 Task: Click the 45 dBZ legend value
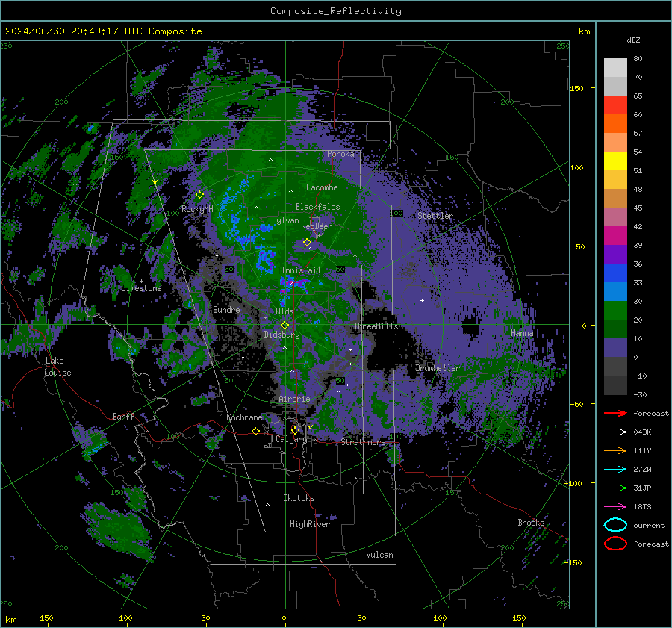coord(638,208)
